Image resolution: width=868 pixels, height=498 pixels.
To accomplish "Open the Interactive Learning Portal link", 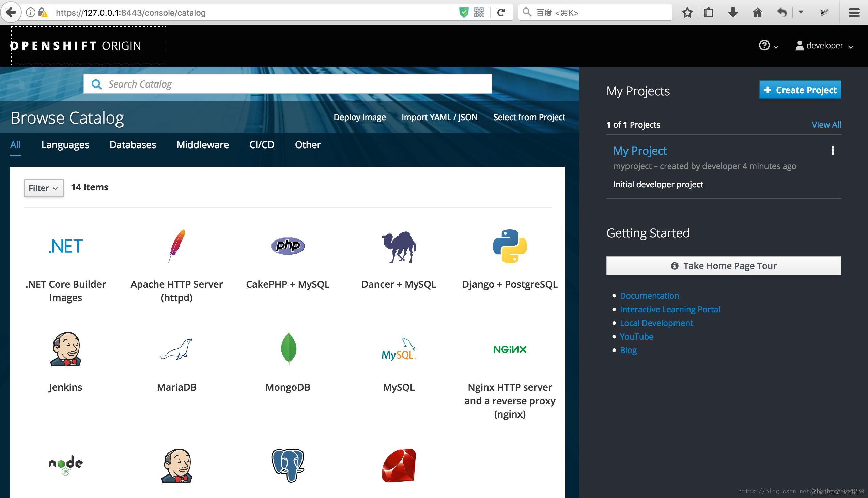I will 670,309.
